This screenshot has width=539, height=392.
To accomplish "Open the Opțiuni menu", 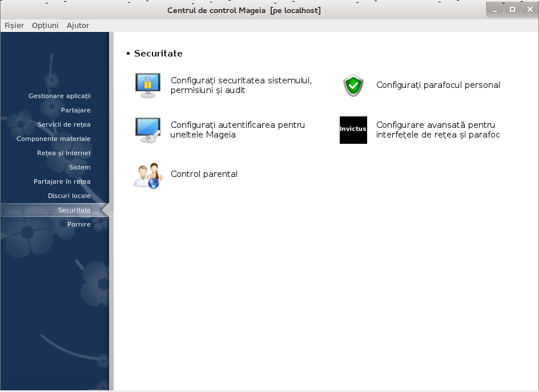I will [x=45, y=26].
